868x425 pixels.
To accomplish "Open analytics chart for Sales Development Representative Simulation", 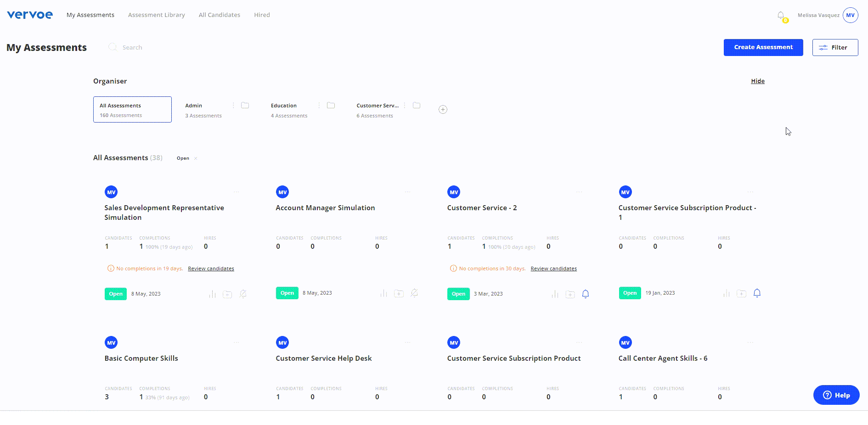I will point(212,294).
